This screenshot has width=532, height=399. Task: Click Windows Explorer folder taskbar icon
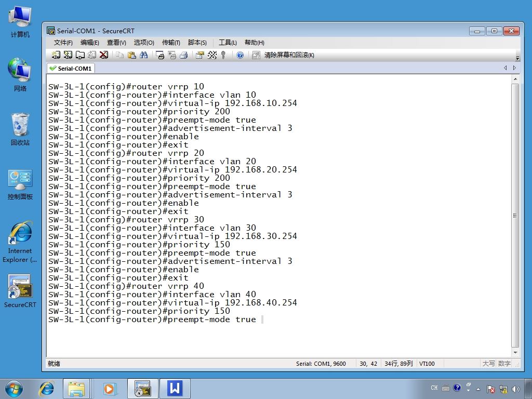pos(77,389)
